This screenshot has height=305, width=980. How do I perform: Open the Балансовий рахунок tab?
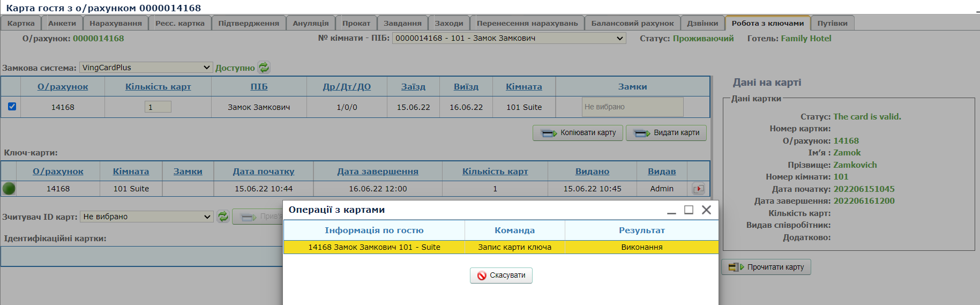pyautogui.click(x=632, y=23)
